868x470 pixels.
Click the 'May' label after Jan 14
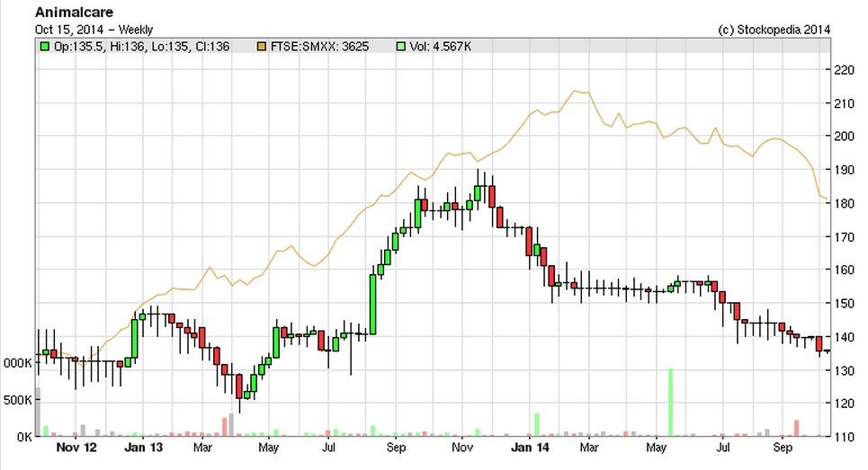tap(656, 448)
